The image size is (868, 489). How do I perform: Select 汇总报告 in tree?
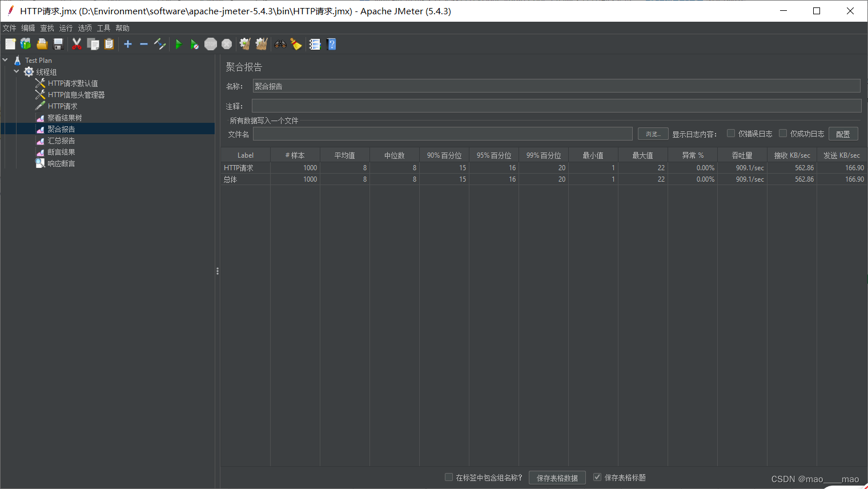(61, 141)
